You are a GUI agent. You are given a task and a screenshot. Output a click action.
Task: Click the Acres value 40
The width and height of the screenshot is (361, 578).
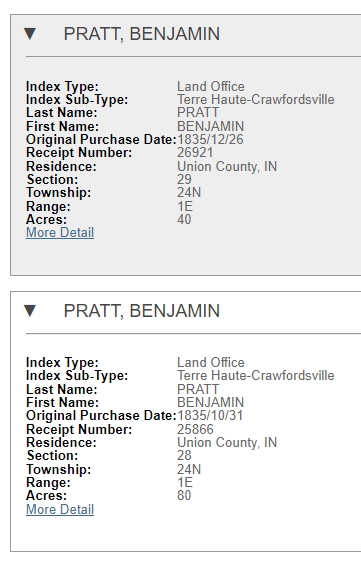point(184,219)
